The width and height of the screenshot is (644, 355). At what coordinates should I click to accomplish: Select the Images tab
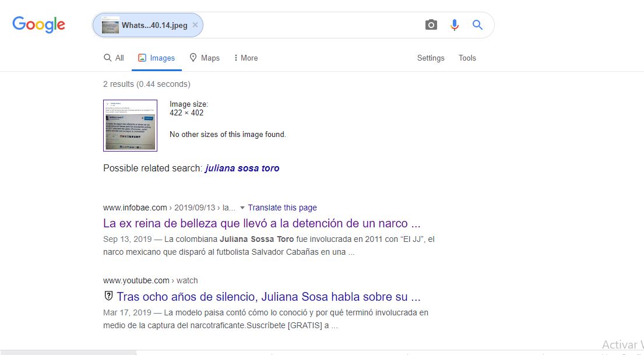tap(156, 58)
